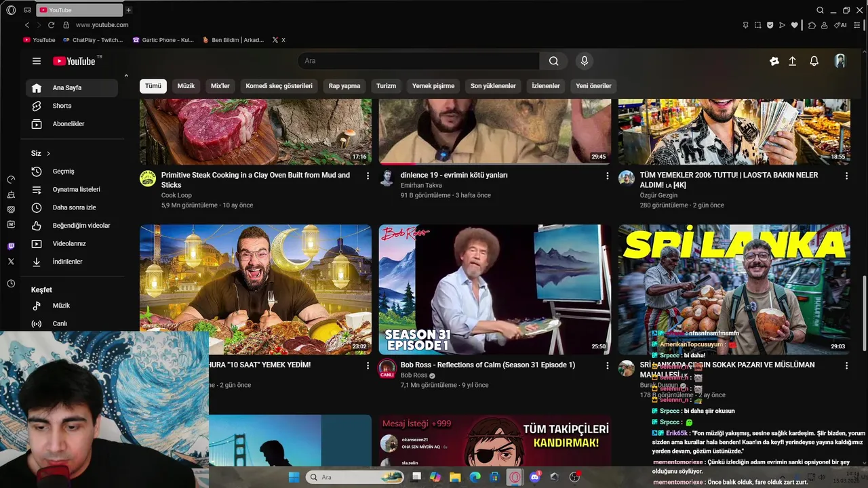Image resolution: width=868 pixels, height=488 pixels.
Task: Open the Emirhan Takva channel link
Action: (421, 185)
